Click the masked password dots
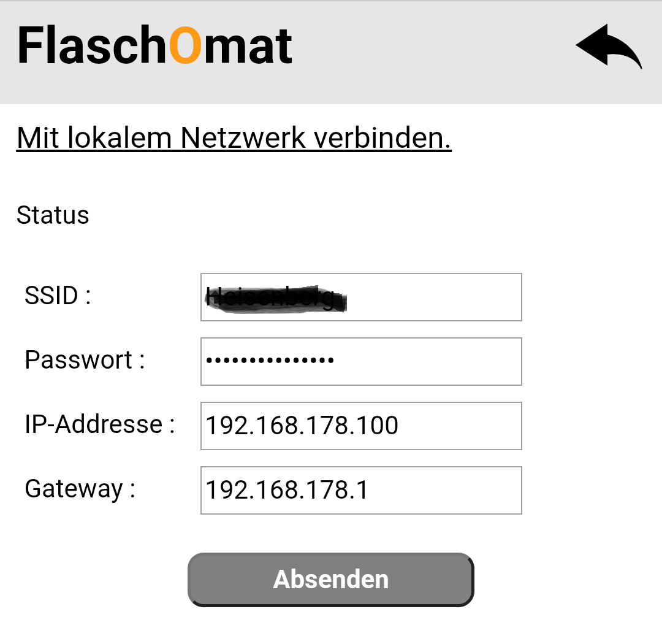The width and height of the screenshot is (662, 644). [270, 361]
